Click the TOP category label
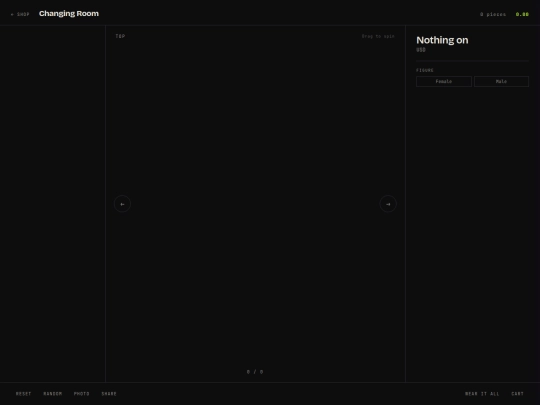The width and height of the screenshot is (540, 405). click(x=120, y=36)
